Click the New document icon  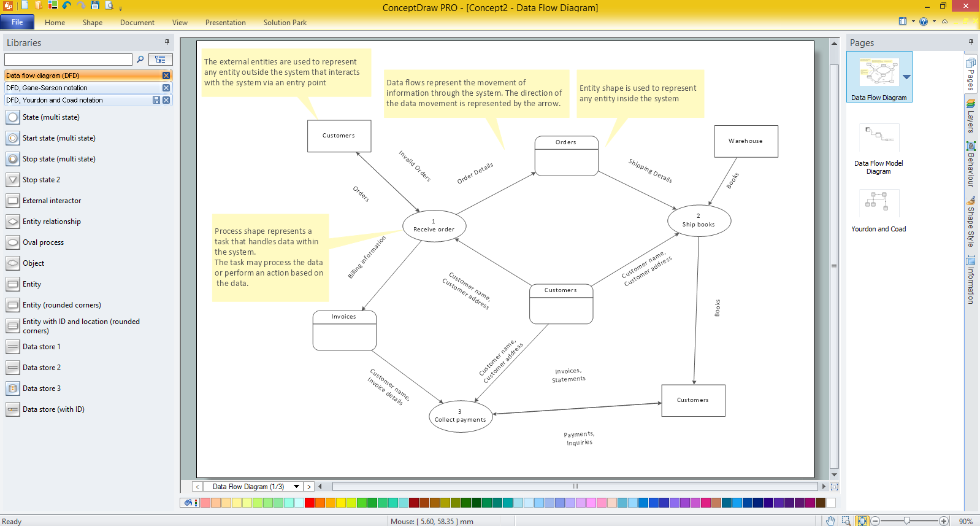point(25,6)
